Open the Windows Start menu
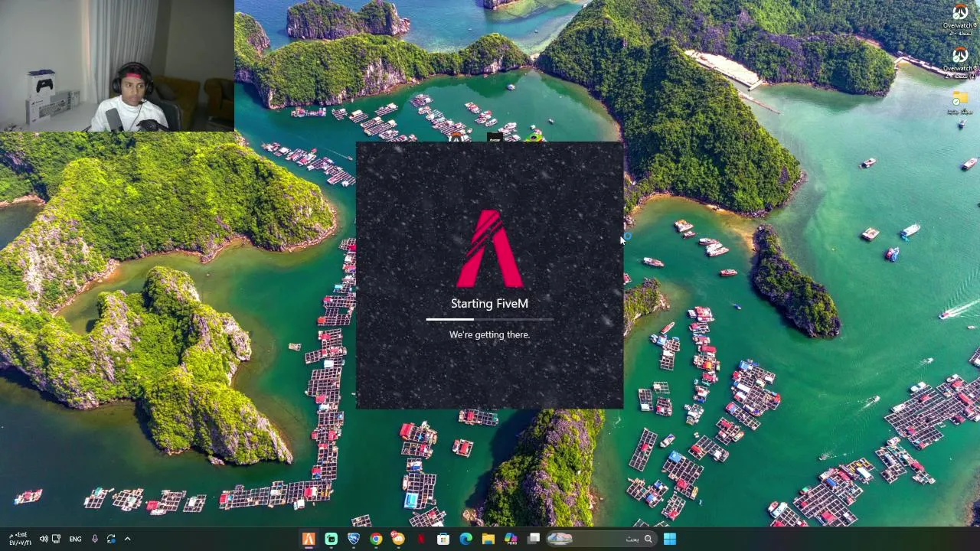This screenshot has width=980, height=551. coord(670,539)
